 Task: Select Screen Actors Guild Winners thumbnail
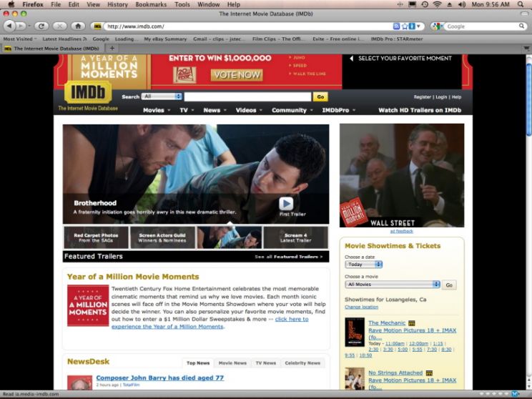pyautogui.click(x=162, y=237)
